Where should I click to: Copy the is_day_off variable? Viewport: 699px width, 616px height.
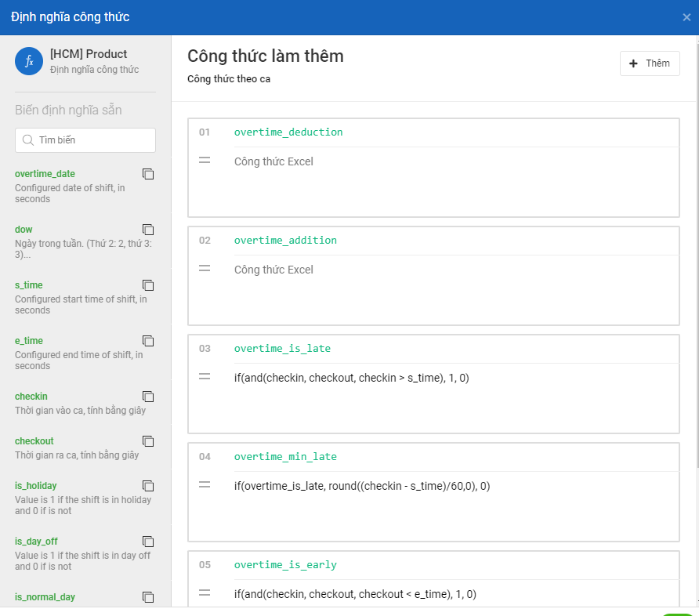click(148, 542)
